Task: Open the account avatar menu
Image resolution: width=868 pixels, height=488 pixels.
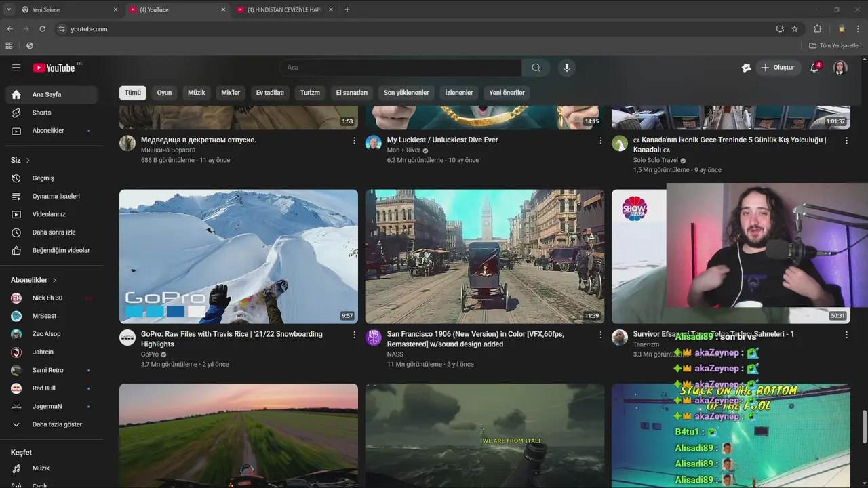Action: coord(840,68)
